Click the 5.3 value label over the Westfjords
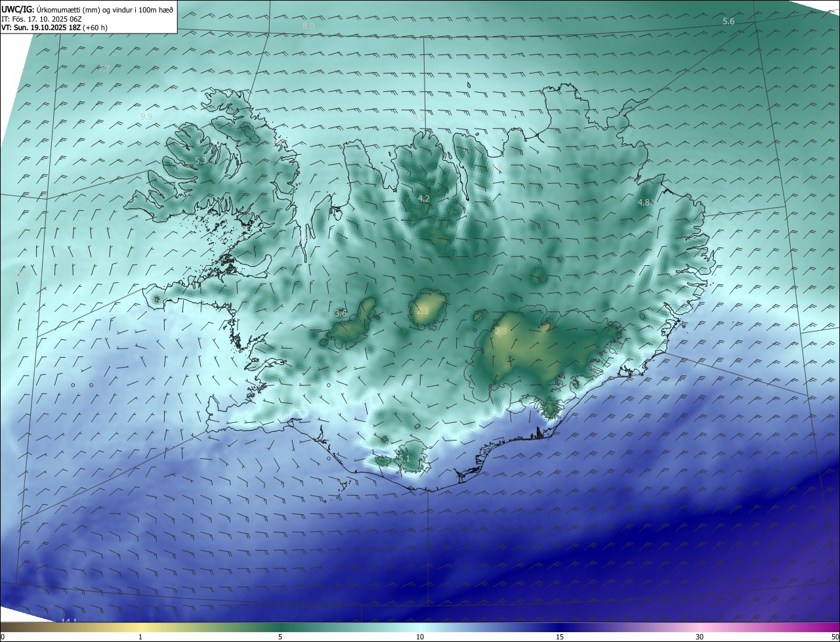Screen dimensions: 840x642 pos(201,160)
